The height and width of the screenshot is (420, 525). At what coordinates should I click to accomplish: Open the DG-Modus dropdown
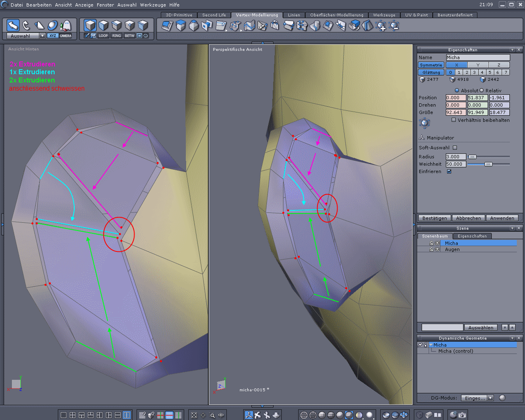tap(490, 398)
